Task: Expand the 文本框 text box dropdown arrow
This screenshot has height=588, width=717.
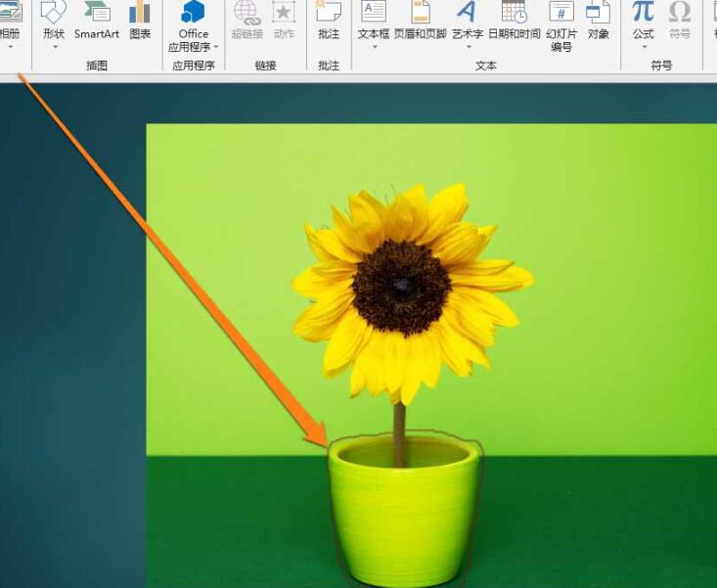Action: (374, 47)
